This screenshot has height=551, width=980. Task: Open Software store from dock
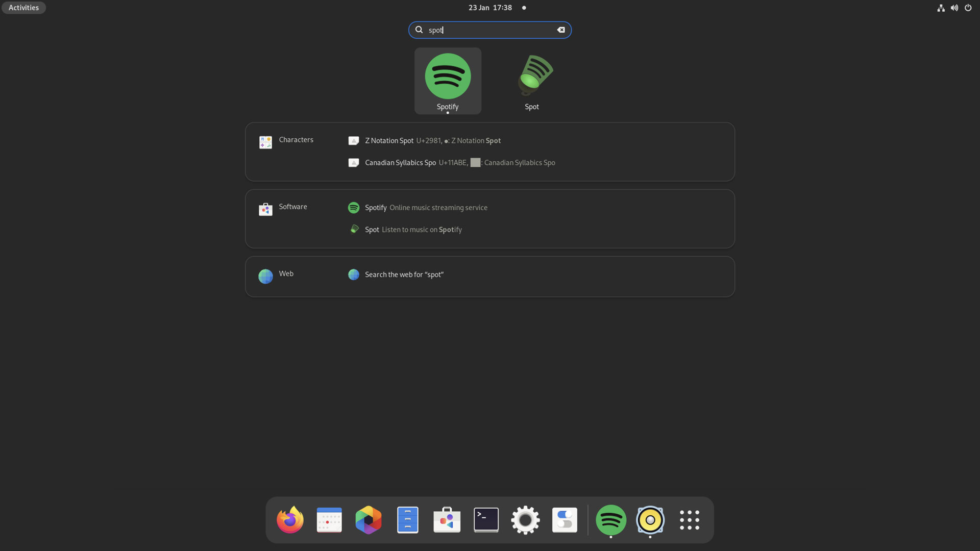[x=447, y=520]
